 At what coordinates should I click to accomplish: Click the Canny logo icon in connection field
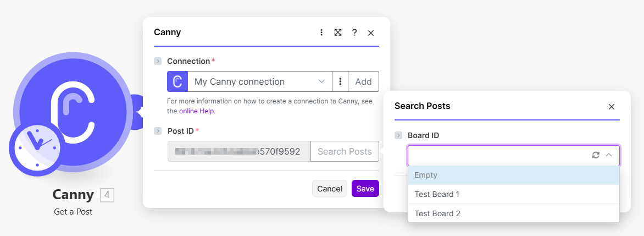(x=177, y=81)
